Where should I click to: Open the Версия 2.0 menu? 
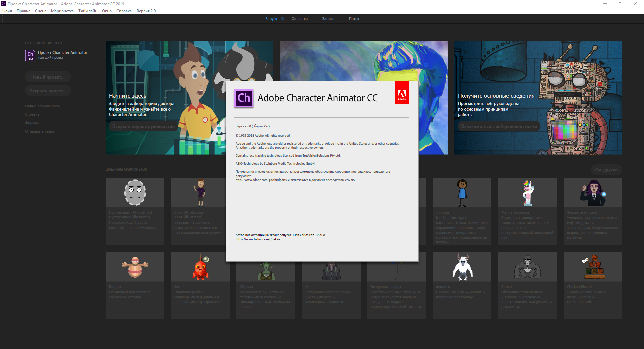pos(146,11)
